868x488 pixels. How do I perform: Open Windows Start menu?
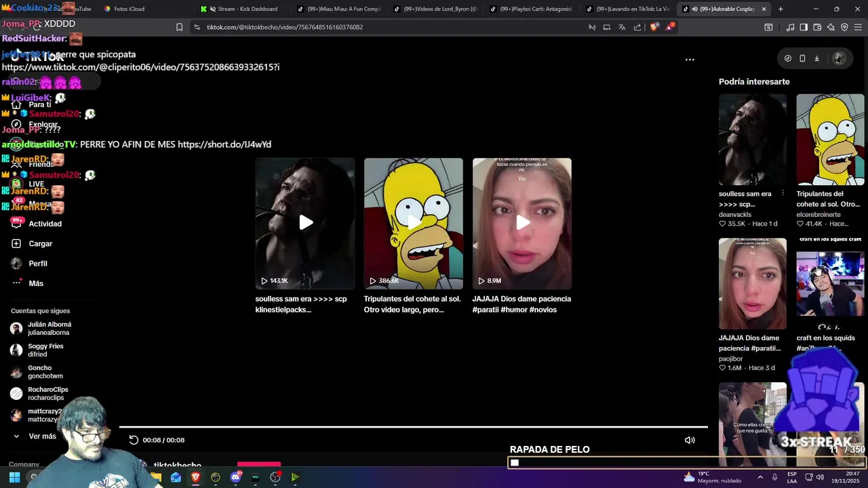coord(14,477)
